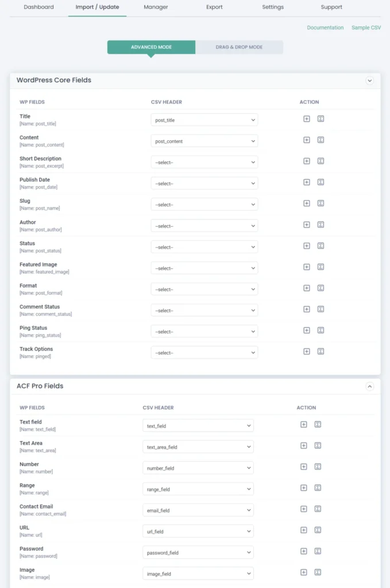Click the plus icon for Track Options row

coord(306,351)
